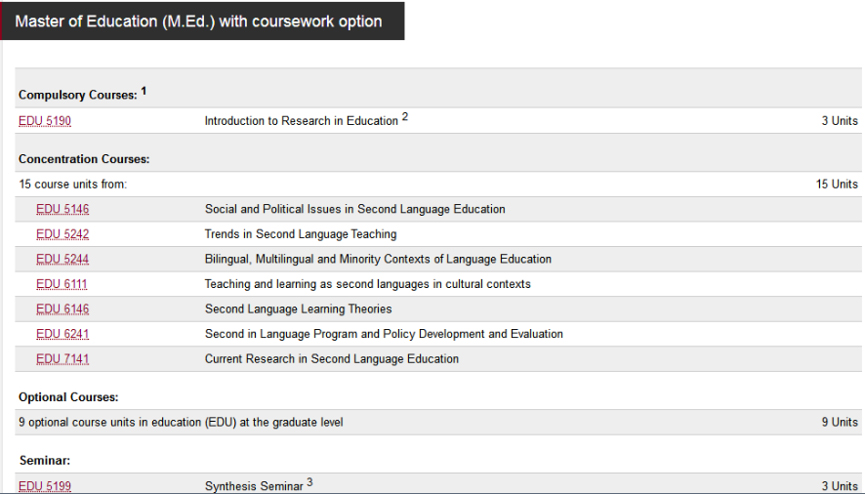This screenshot has height=494, width=865.
Task: Select the Concentration Courses section heading
Action: point(84,159)
